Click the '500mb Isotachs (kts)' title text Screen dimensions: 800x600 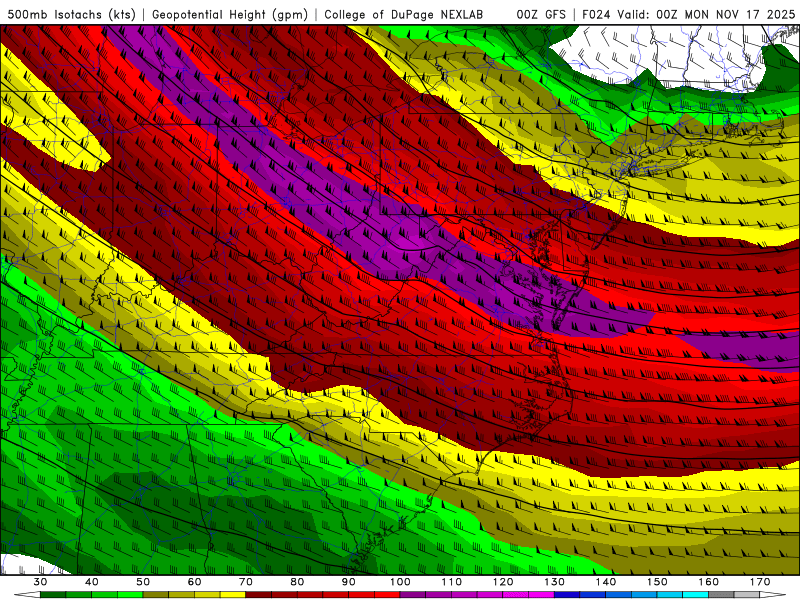coord(71,15)
